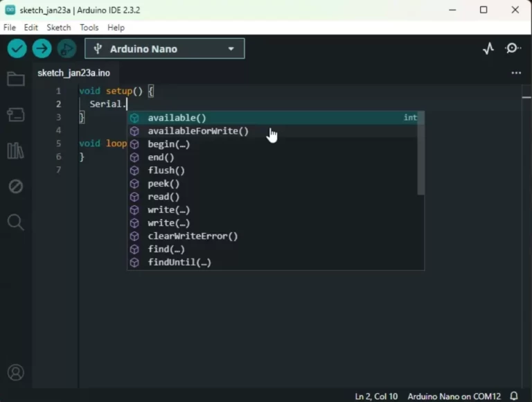Click the Verify checkmark button
The width and height of the screenshot is (532, 402).
tap(17, 49)
